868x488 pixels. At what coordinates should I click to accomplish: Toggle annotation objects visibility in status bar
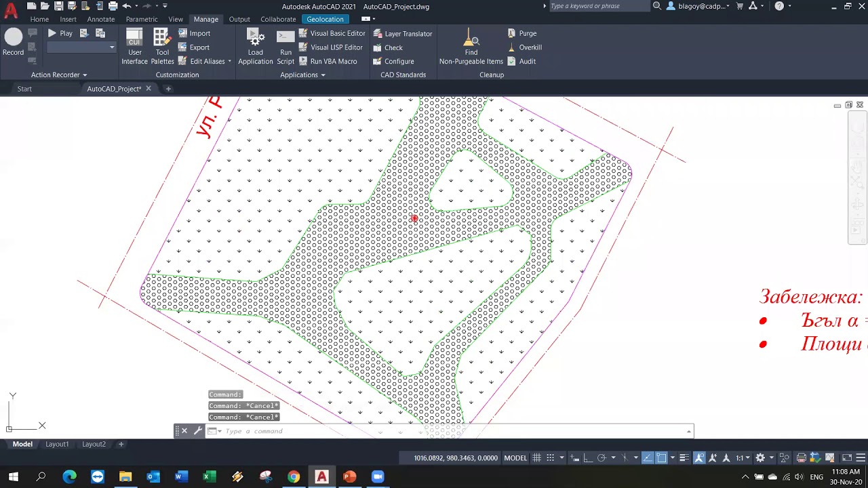pos(699,458)
